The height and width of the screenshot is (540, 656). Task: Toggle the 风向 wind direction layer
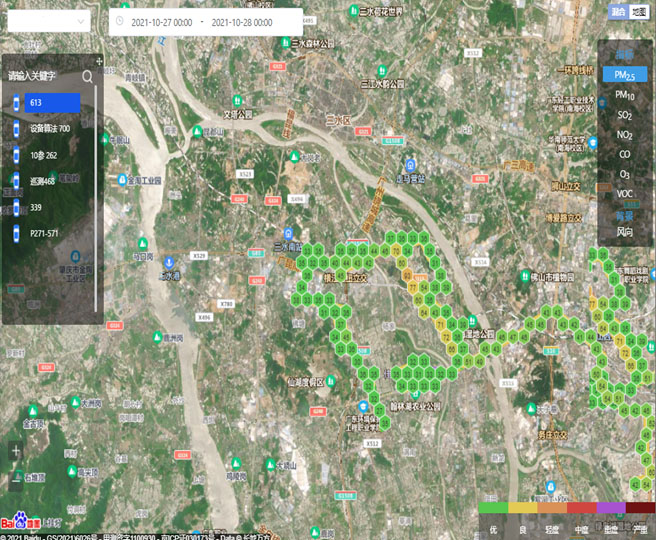coord(625,232)
